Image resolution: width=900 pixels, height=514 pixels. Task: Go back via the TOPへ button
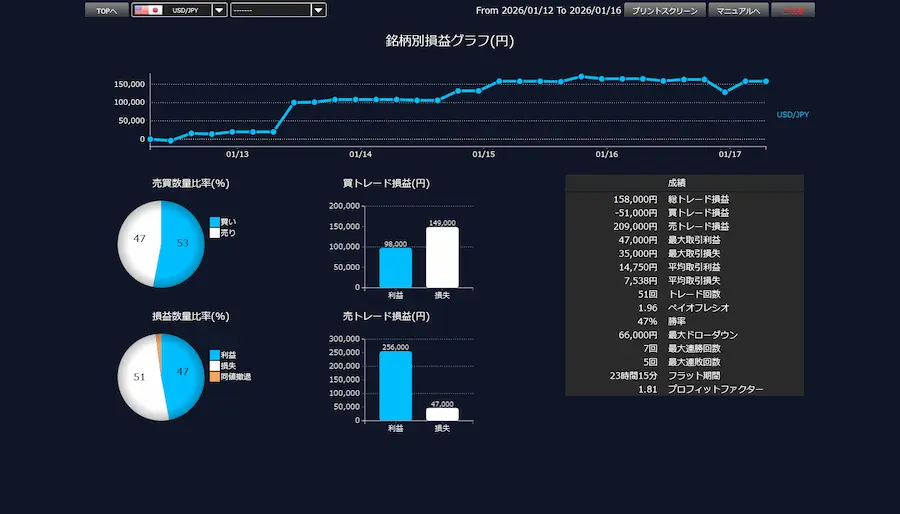point(107,10)
